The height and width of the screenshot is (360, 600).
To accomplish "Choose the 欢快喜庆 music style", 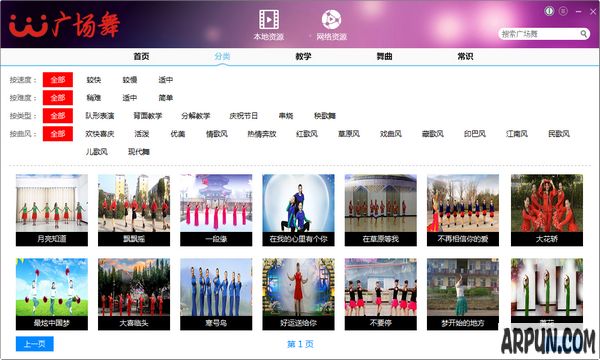I will (x=100, y=134).
